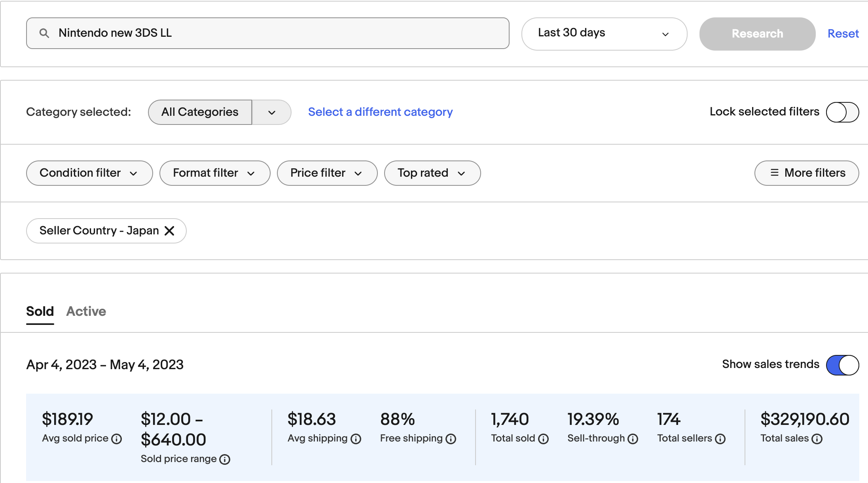Open the Last 30 days dropdown
The width and height of the screenshot is (868, 483).
(x=604, y=34)
